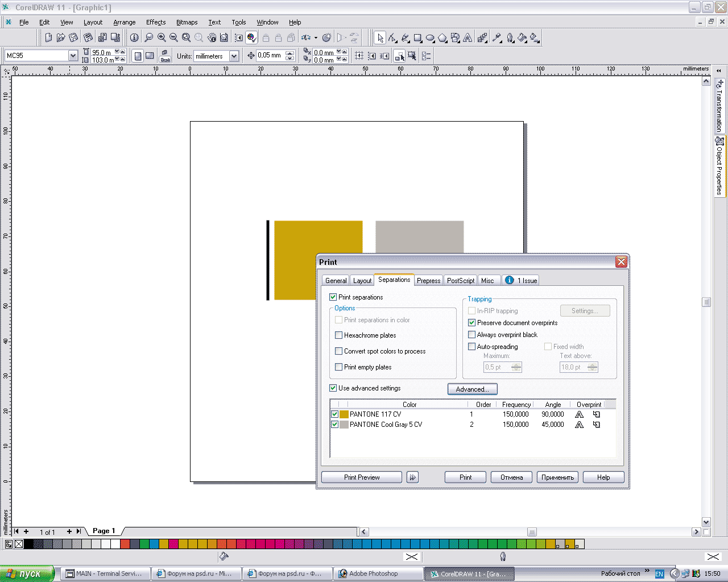Screen dimensions: 728x582
Task: Open the File menu
Action: (24, 22)
